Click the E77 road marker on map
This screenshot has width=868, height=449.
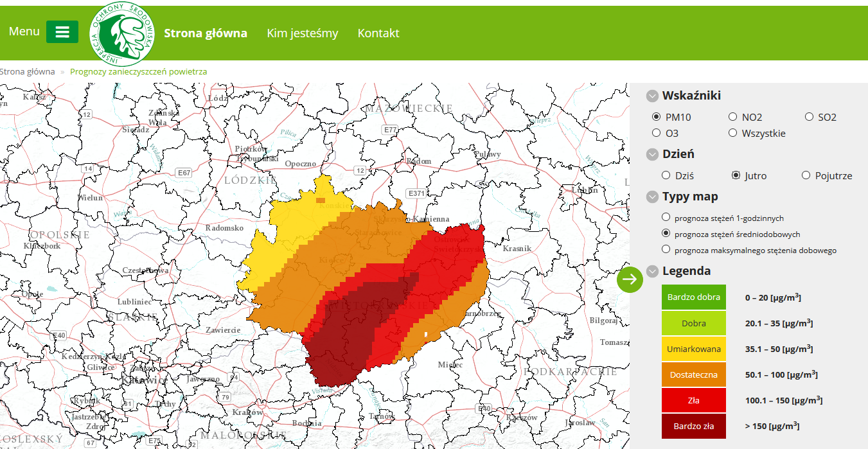coord(390,130)
